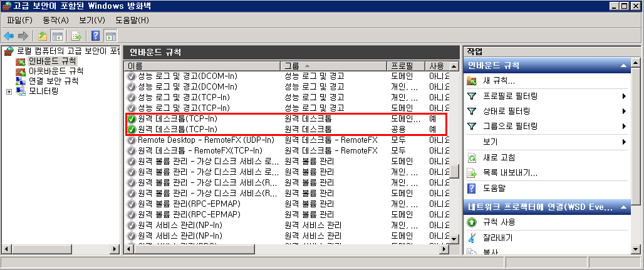The width and height of the screenshot is (644, 270).
Task: Click status icon of 성능 로그 및 경고(DCOM-In) 개인 rule
Action: point(132,86)
